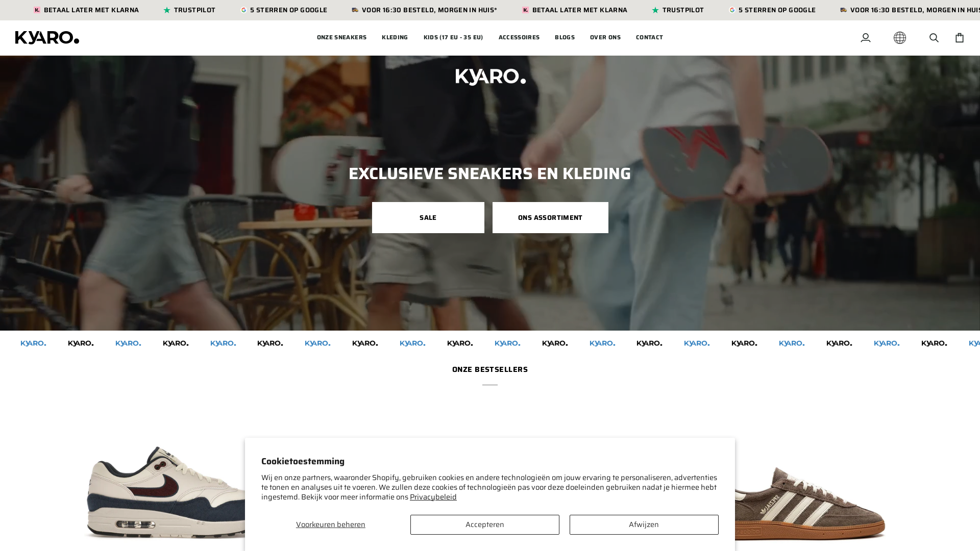Accept cookies with Accepteren
This screenshot has width=980, height=551.
pyautogui.click(x=484, y=524)
